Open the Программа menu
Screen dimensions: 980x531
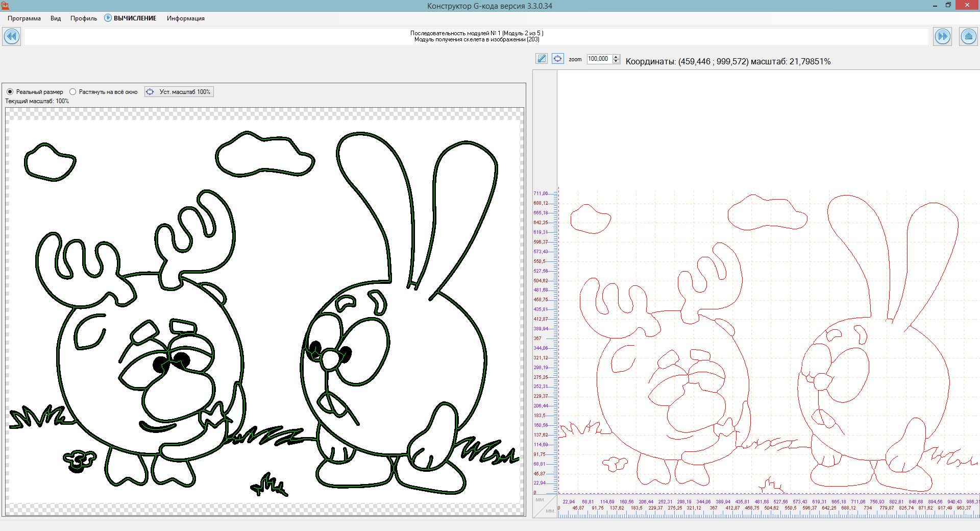coord(24,18)
